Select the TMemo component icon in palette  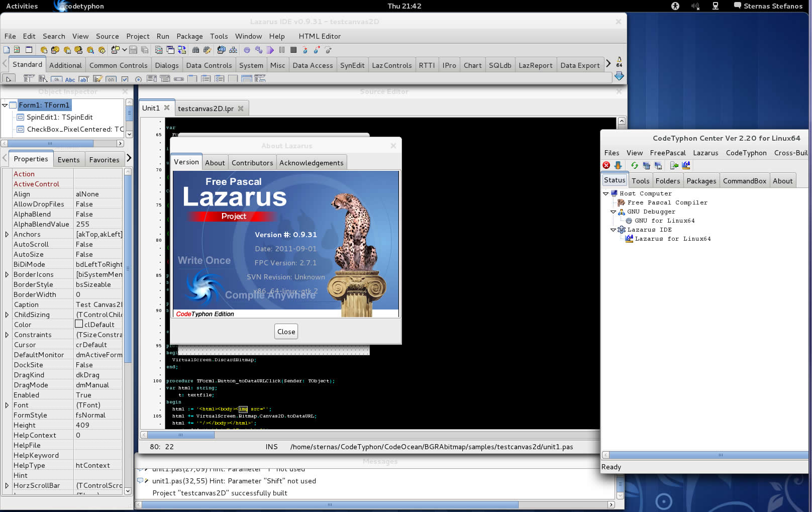click(98, 79)
